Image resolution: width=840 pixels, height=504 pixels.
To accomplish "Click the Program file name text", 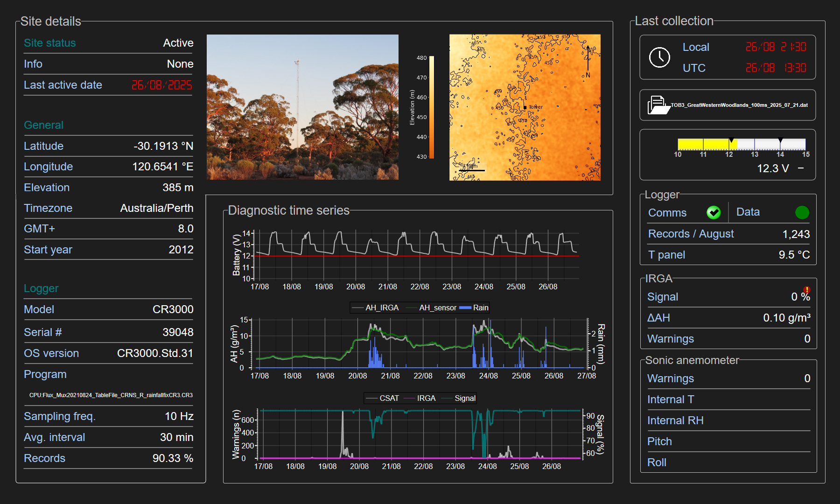I will pos(111,395).
